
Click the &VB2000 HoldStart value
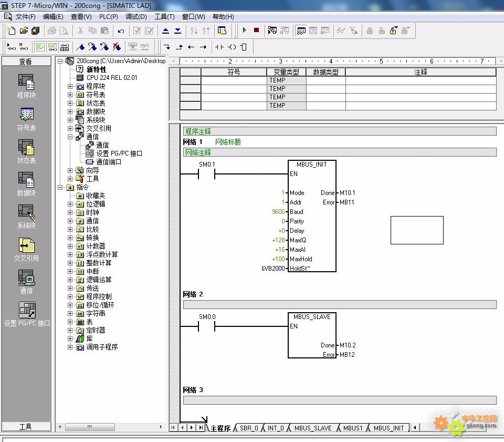(273, 268)
